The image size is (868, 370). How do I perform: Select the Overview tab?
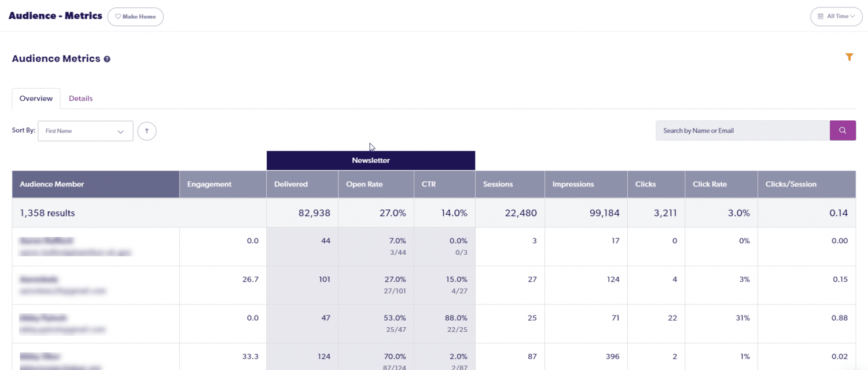coord(36,98)
